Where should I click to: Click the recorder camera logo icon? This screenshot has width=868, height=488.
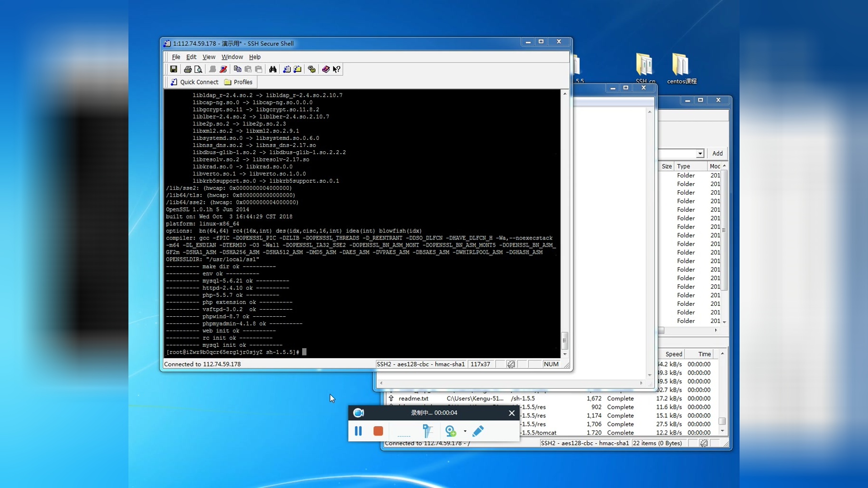pyautogui.click(x=359, y=413)
